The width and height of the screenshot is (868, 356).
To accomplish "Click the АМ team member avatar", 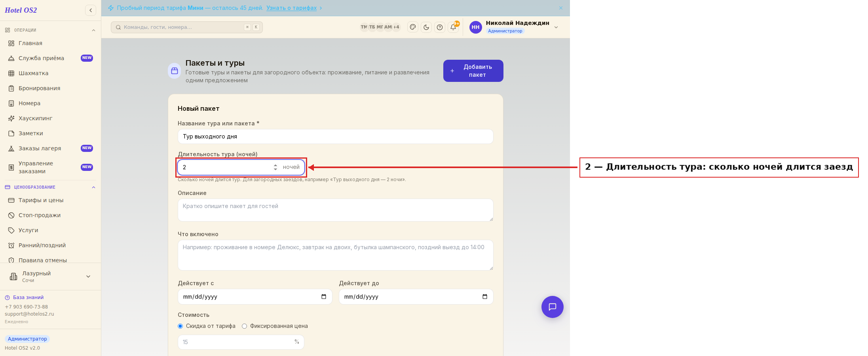I will [388, 27].
